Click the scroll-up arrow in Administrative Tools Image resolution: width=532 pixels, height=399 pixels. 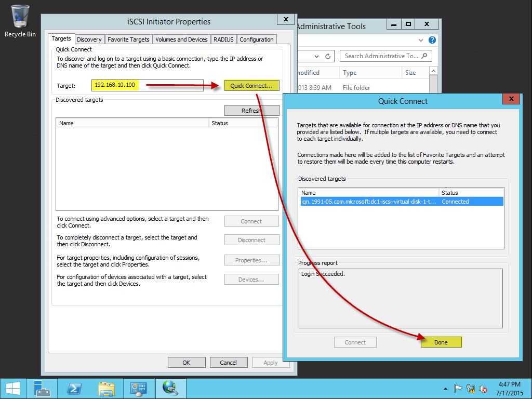point(433,71)
